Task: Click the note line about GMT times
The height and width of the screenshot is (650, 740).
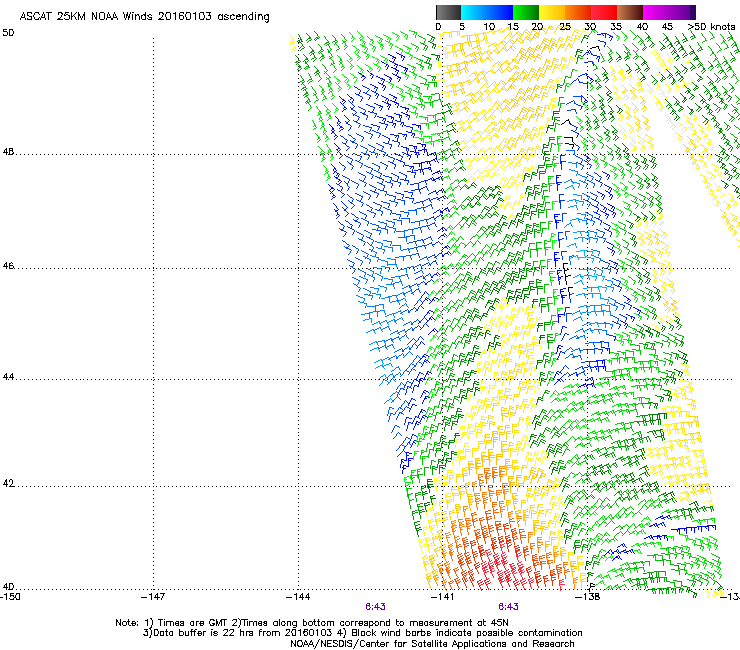Action: pos(312,623)
